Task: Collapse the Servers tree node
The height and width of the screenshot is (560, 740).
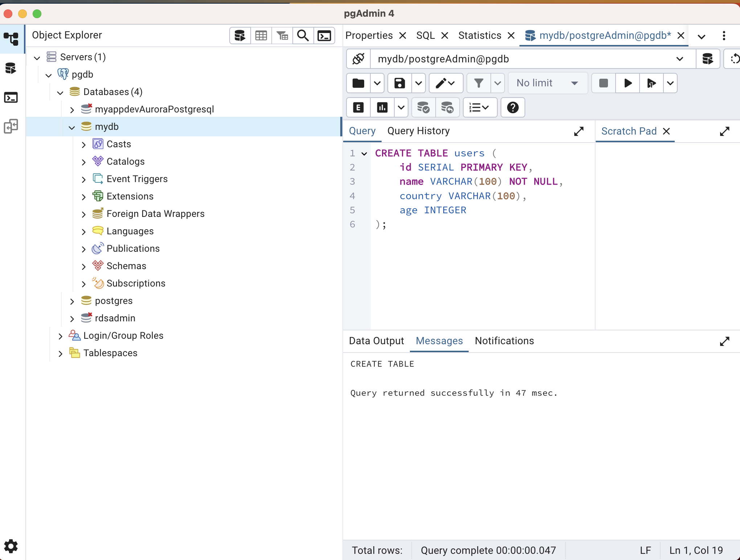Action: click(x=37, y=57)
